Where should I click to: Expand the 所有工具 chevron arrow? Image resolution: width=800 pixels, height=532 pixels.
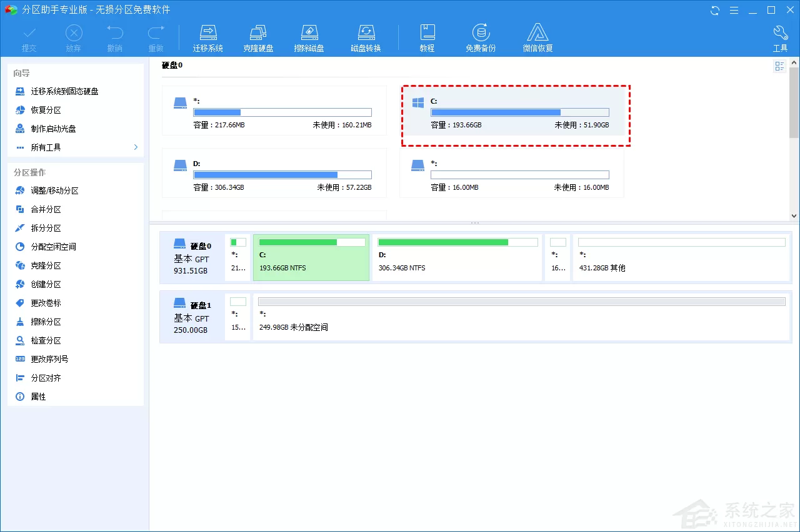point(136,147)
